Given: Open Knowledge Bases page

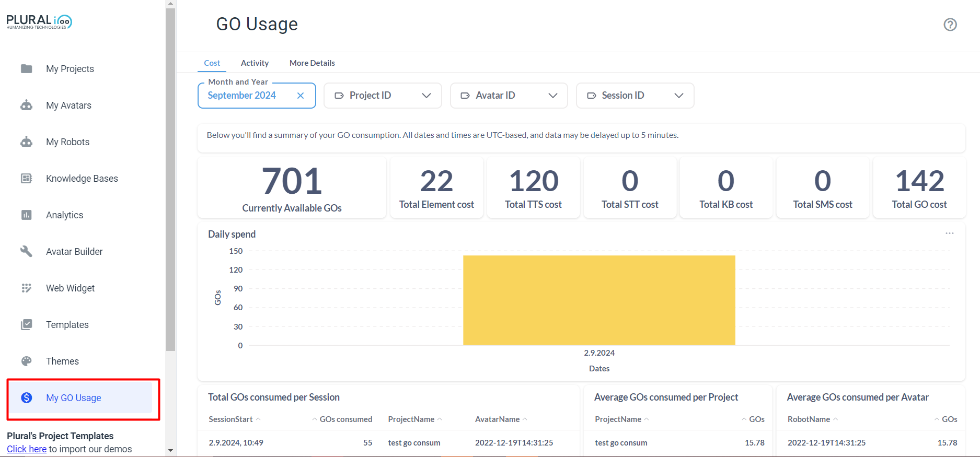Looking at the screenshot, I should 82,179.
